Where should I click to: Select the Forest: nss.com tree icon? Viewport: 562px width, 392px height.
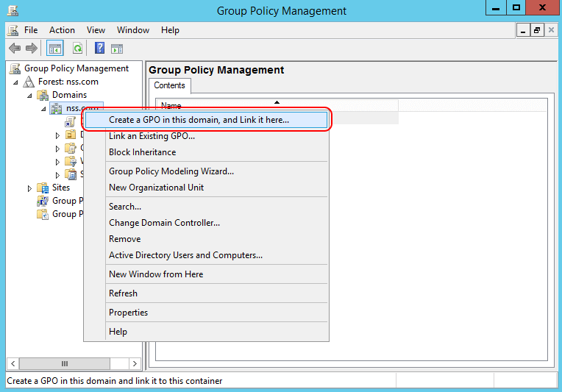[29, 82]
